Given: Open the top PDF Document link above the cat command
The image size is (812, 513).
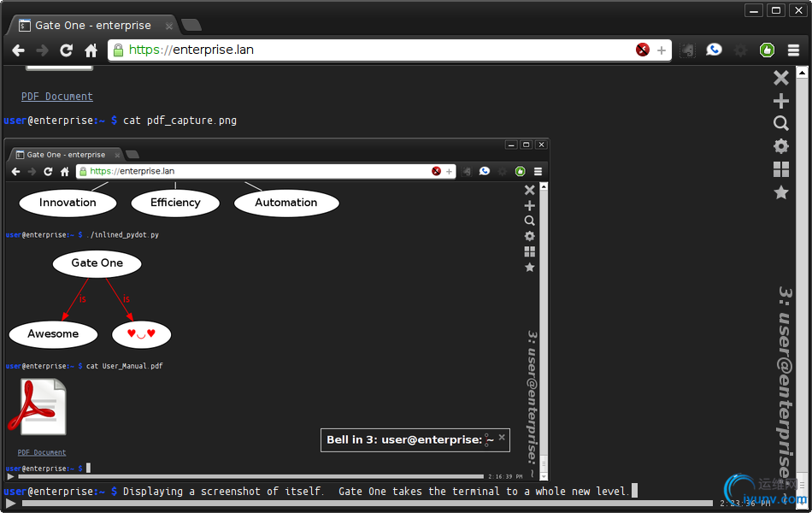Looking at the screenshot, I should click(57, 97).
